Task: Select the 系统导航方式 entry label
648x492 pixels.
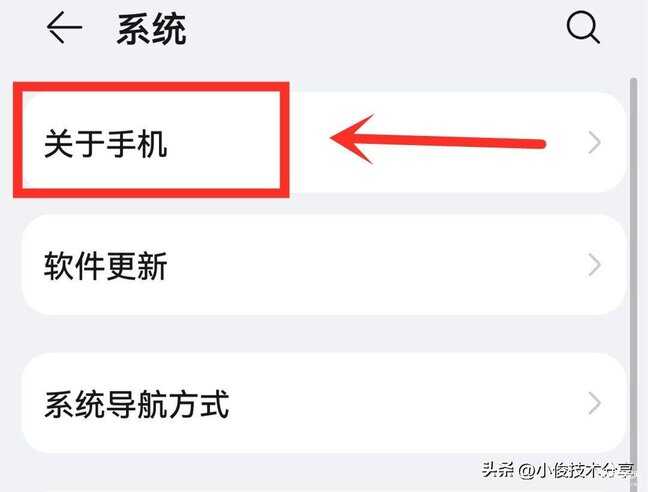Action: tap(136, 404)
